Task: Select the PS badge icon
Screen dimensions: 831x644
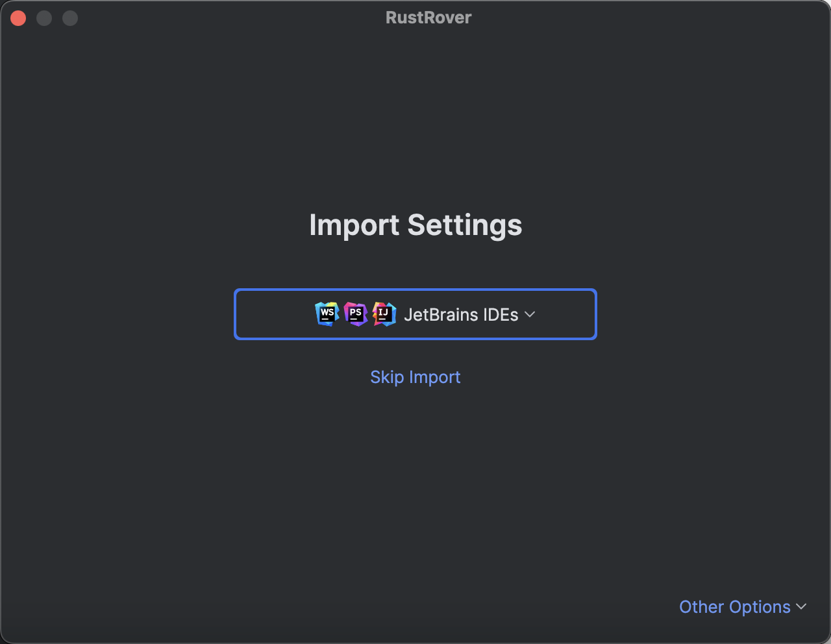Action: pos(355,314)
